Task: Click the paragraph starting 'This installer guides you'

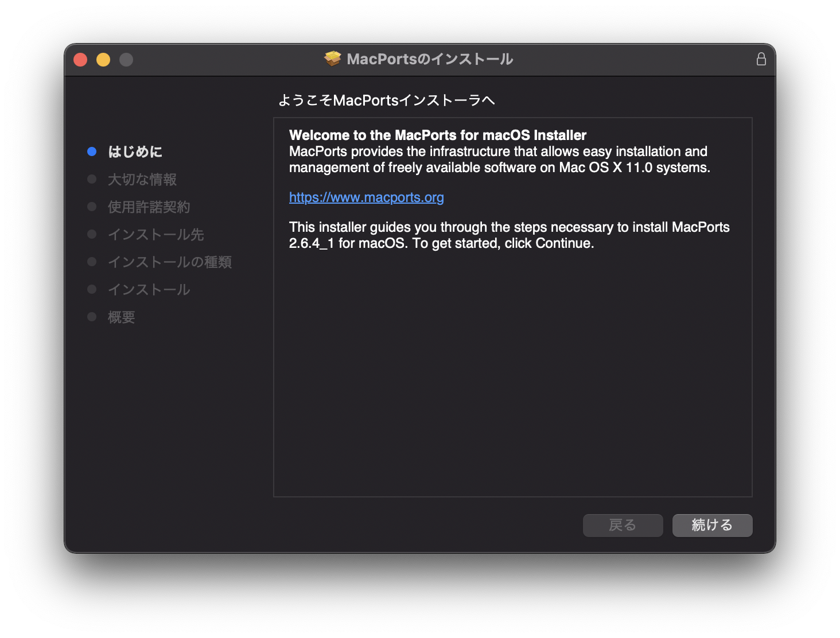Action: click(x=510, y=235)
